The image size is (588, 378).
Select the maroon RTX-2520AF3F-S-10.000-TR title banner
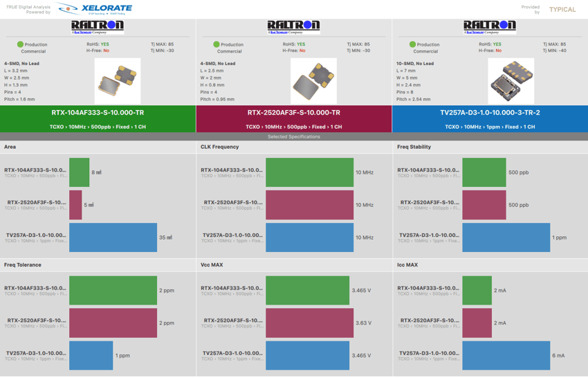pyautogui.click(x=293, y=118)
